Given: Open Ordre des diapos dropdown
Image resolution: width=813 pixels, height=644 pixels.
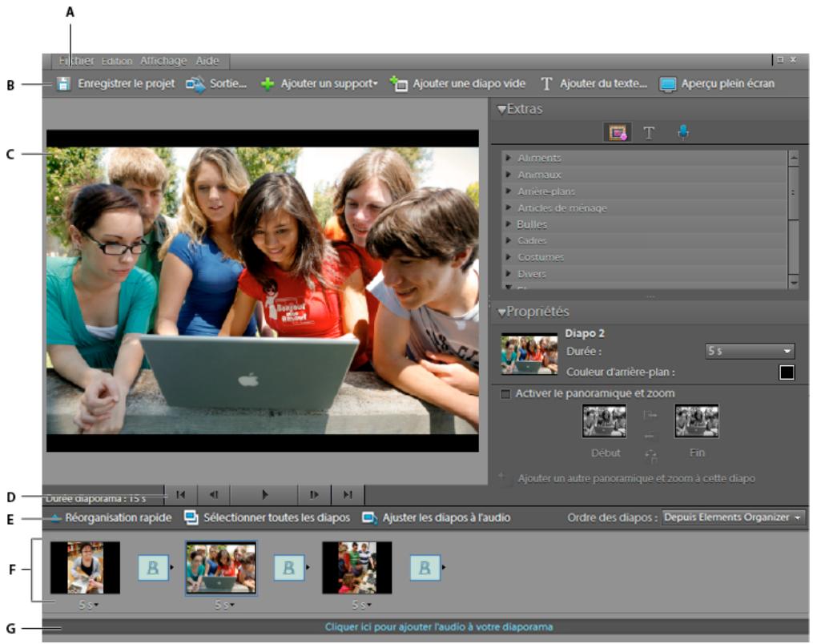Looking at the screenshot, I should pos(734,517).
